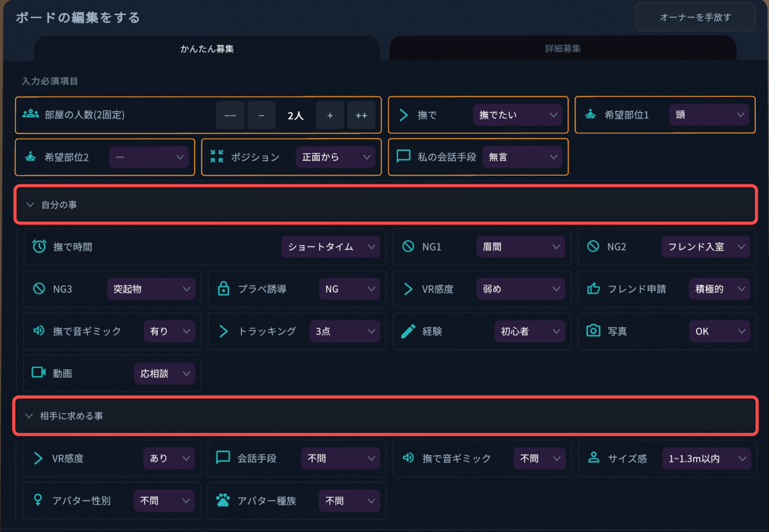Open the 撫で時間 dropdown showing ショートタイム

click(x=330, y=247)
